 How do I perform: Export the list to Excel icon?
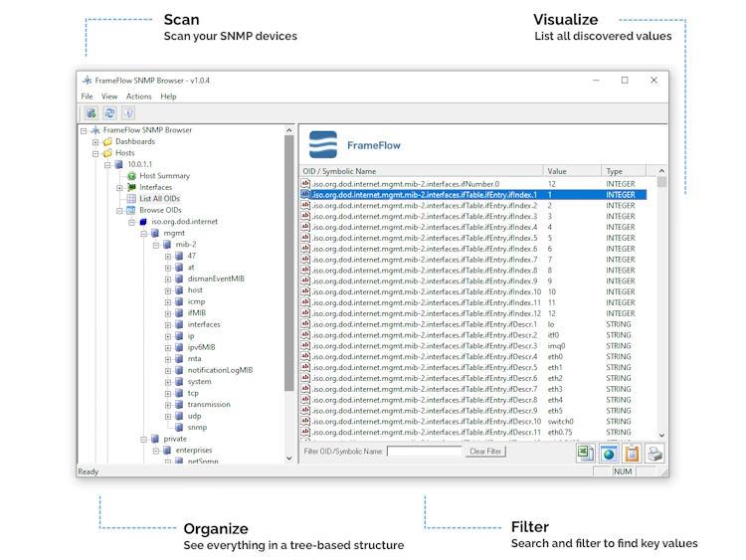tap(586, 453)
